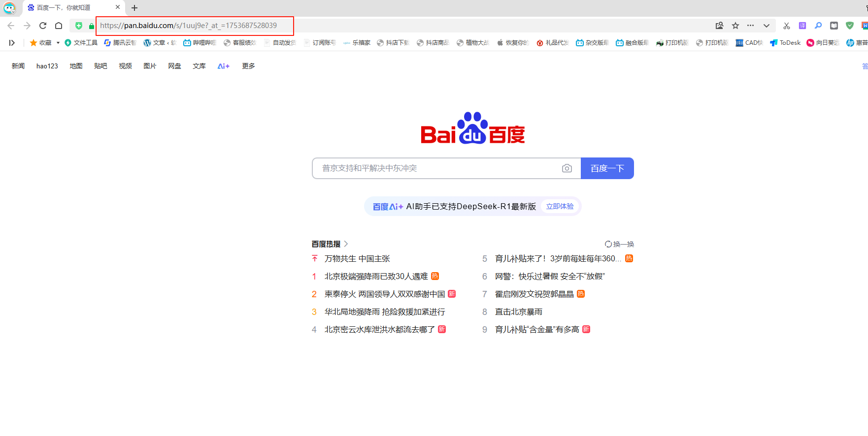Open the 腾讯云智 bookmark
The image size is (868, 436).
pos(120,43)
